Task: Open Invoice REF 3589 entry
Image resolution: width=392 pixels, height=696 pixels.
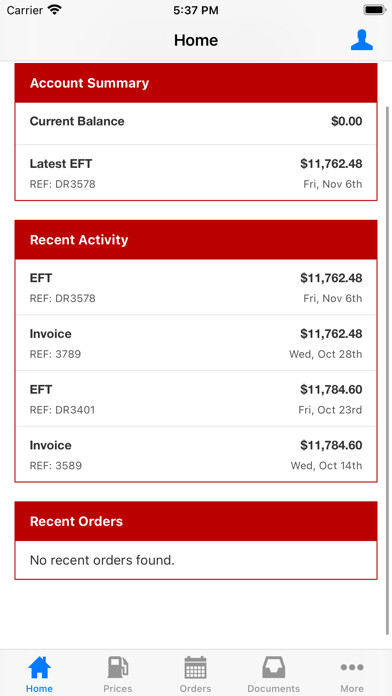Action: (x=196, y=454)
